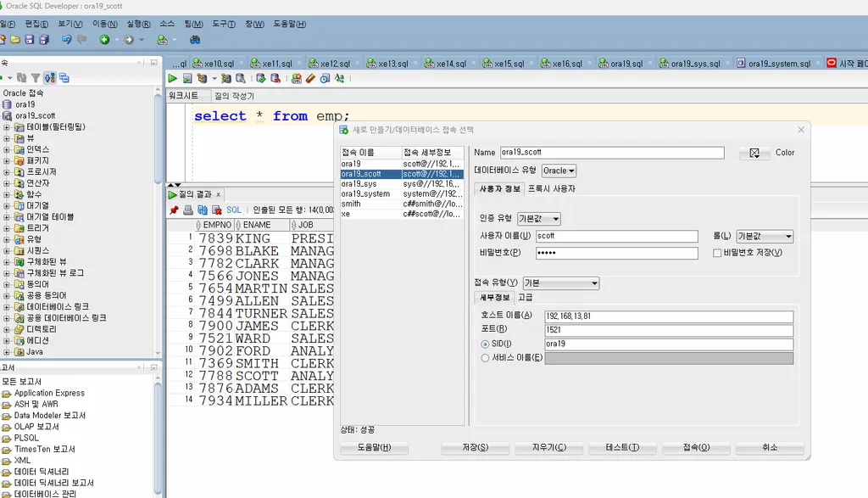Open the 롤 기본값 dropdown
The image size is (868, 498).
point(765,236)
